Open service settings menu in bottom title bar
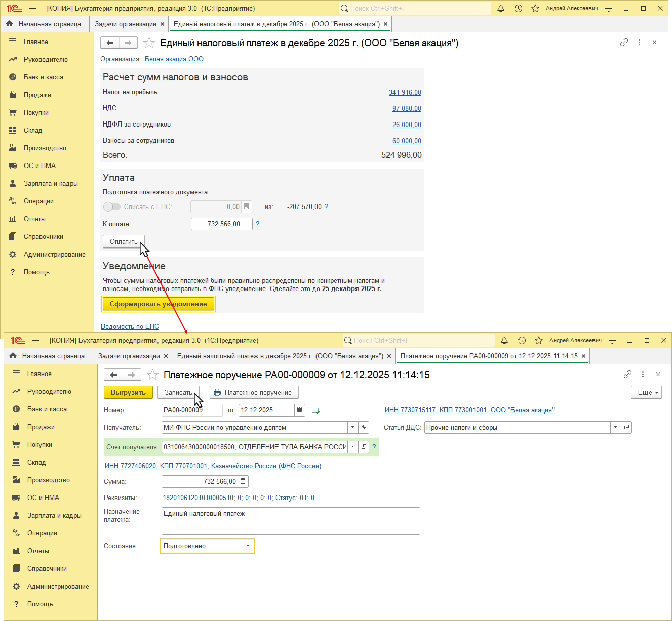This screenshot has width=672, height=621. pyautogui.click(x=612, y=340)
